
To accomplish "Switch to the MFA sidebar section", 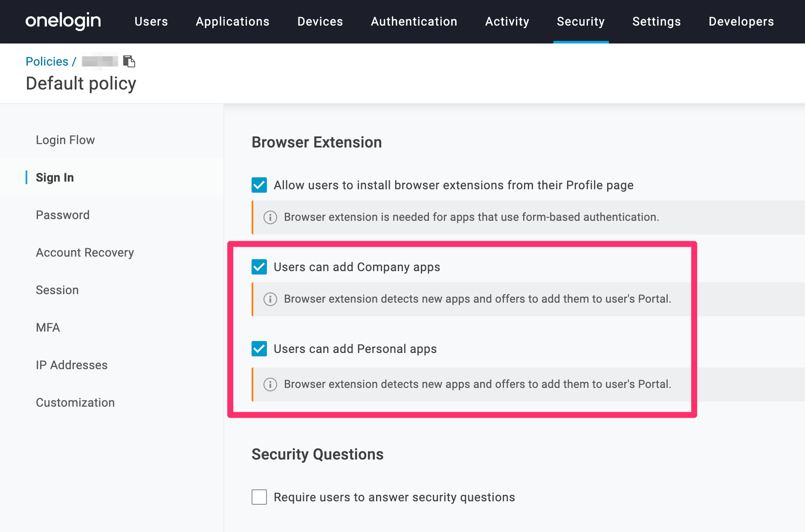I will coord(48,327).
